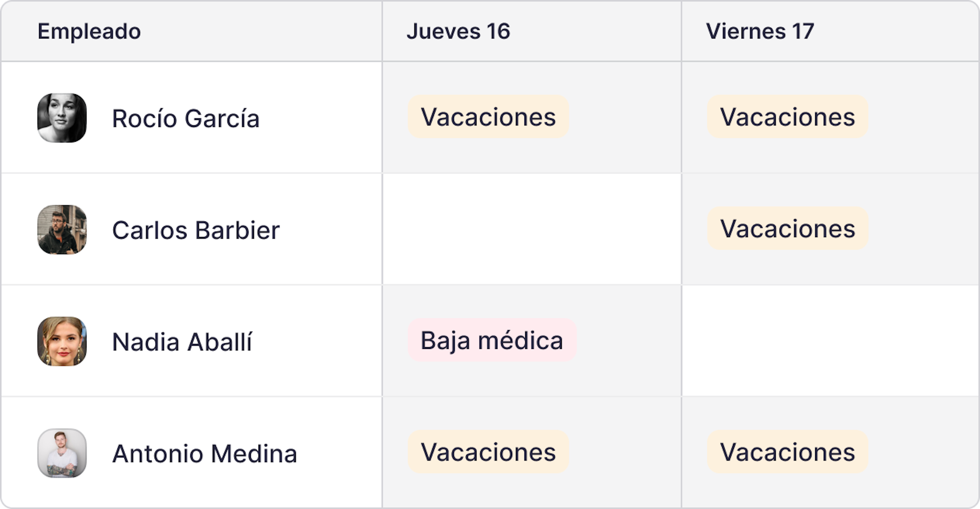Select the Nadia Aballí name
Image resolution: width=980 pixels, height=509 pixels.
click(182, 342)
